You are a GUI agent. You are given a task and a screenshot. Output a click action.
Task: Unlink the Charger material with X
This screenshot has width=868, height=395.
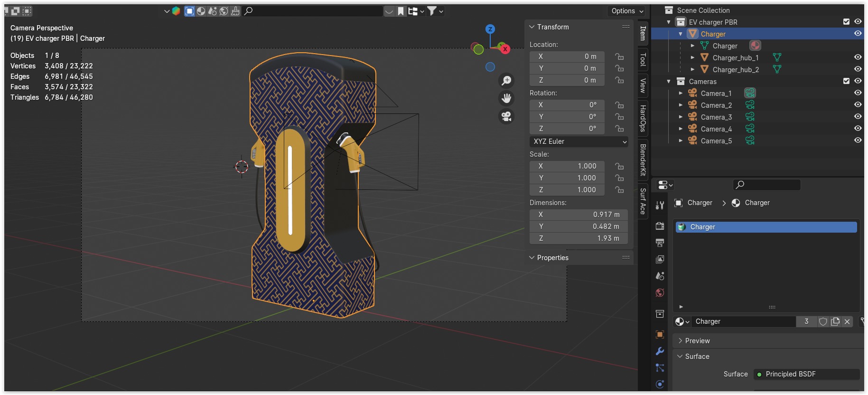[x=847, y=321]
